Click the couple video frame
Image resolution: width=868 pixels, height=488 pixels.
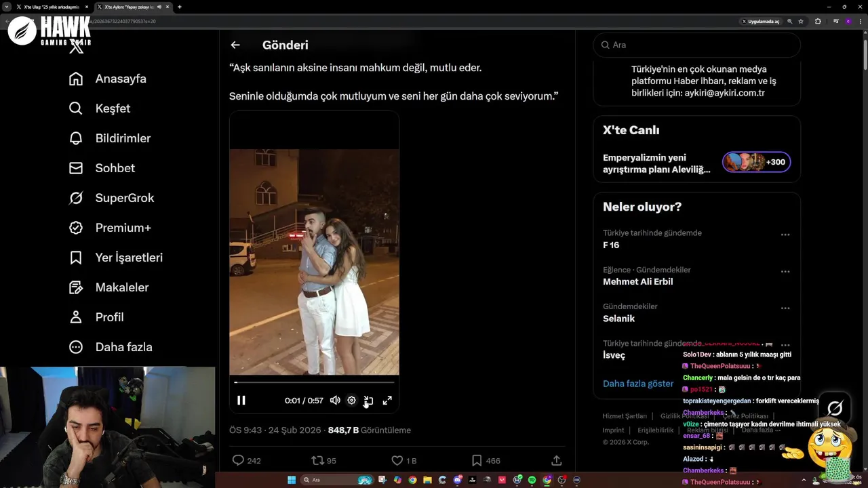(314, 262)
